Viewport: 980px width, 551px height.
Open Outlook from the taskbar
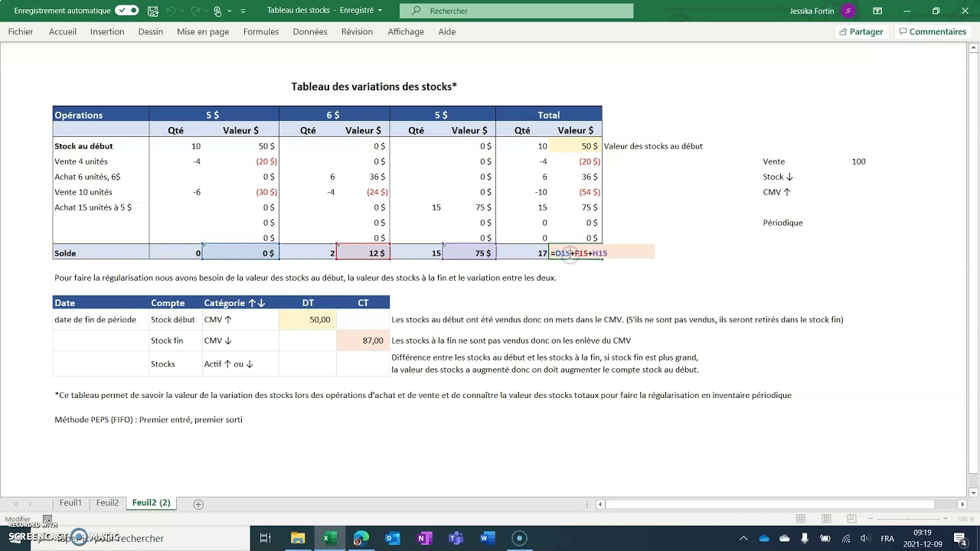(x=393, y=538)
